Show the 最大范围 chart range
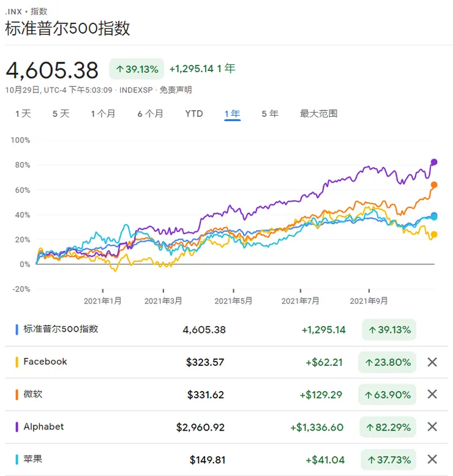Image resolution: width=453 pixels, height=476 pixels. 319,114
